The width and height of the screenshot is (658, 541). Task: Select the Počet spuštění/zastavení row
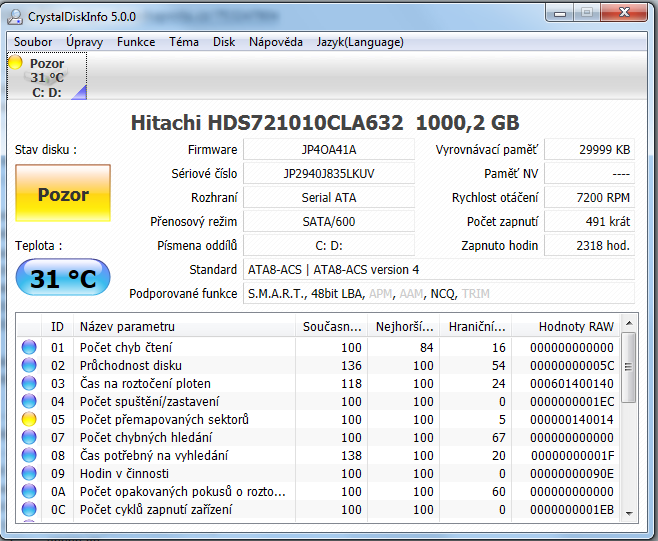tap(318, 401)
